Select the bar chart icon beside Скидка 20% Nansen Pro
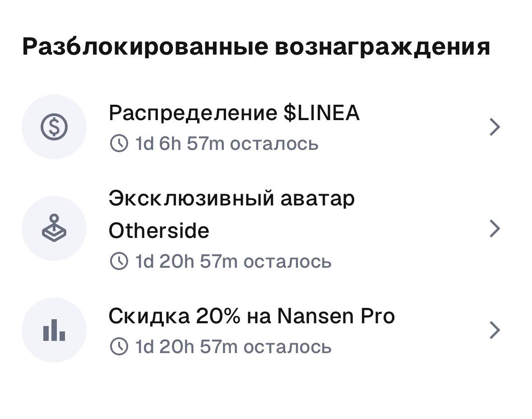 (54, 330)
